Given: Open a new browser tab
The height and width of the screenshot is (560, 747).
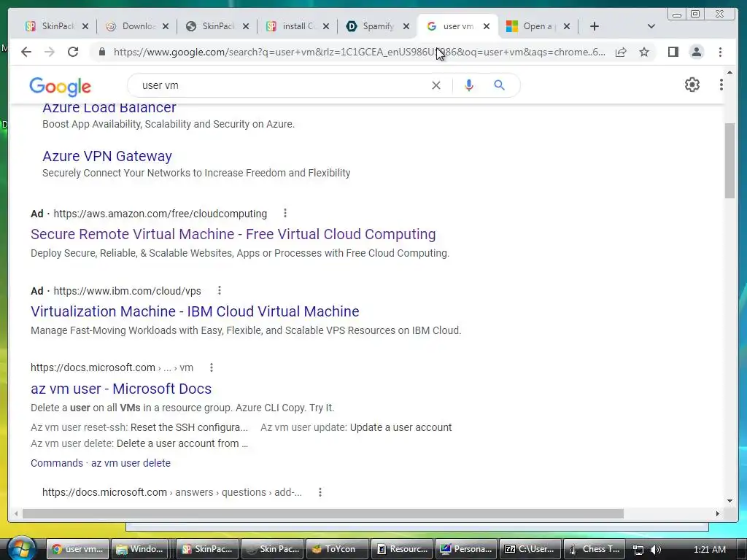Looking at the screenshot, I should [x=594, y=26].
